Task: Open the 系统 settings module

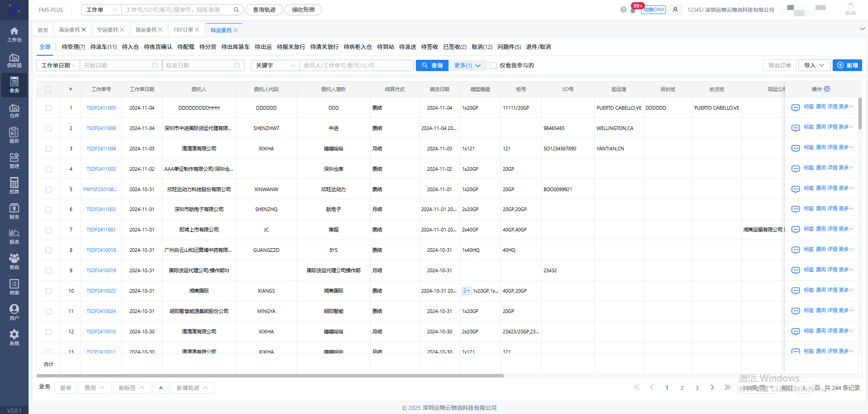Action: (x=14, y=337)
